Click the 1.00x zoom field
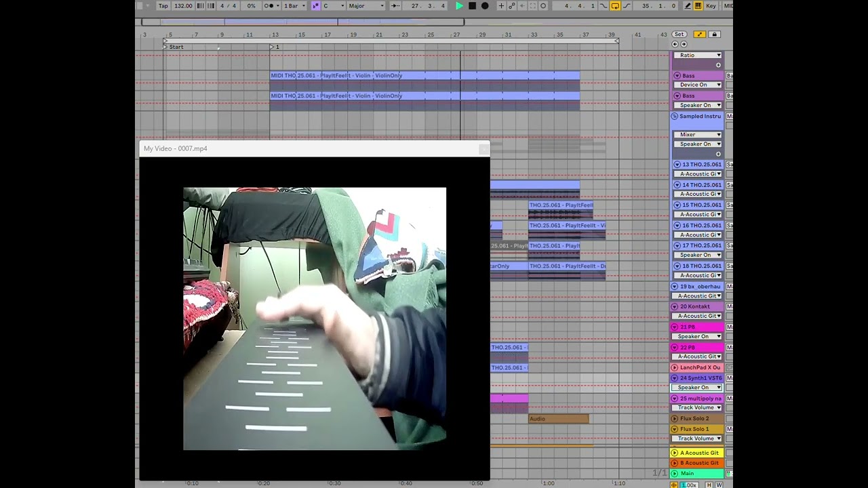The image size is (868, 488). point(690,485)
